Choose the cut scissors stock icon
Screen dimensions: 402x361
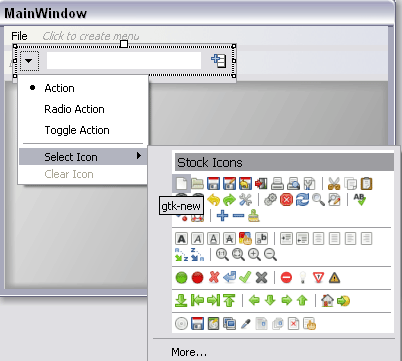334,183
